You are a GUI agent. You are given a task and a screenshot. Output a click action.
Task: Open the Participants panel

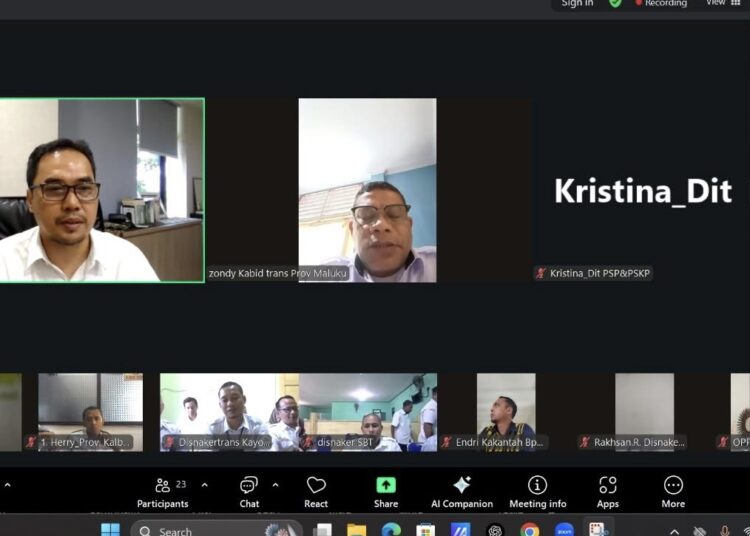162,490
